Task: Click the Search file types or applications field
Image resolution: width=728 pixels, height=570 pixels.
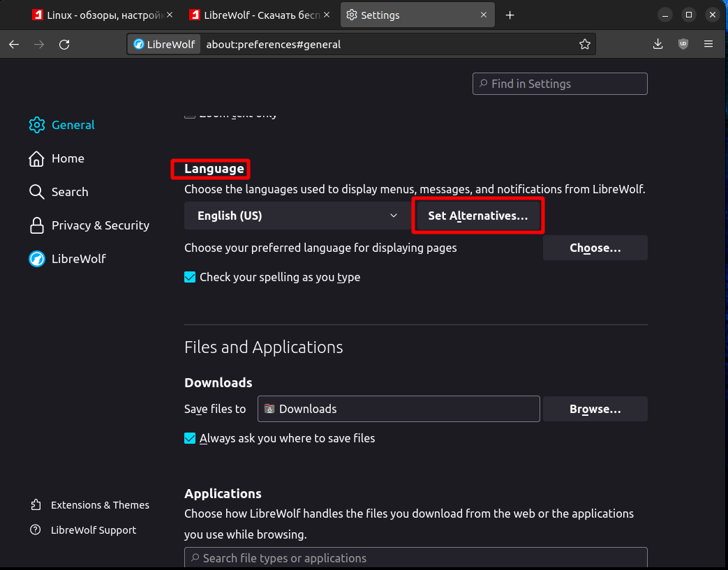Action: click(415, 558)
